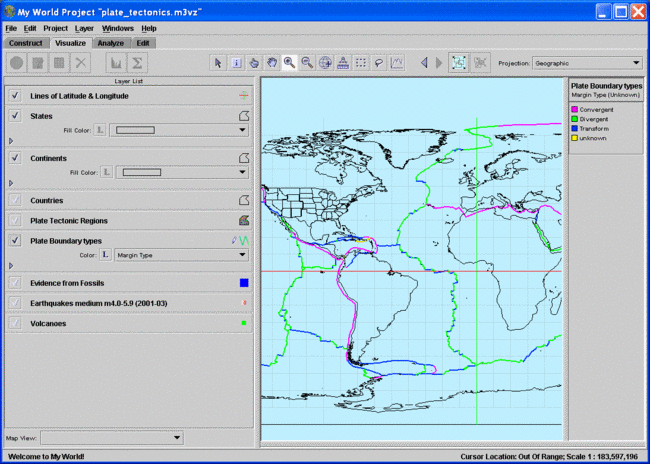This screenshot has width=650, height=464.
Task: Click blue Evidence from Fossils color swatch
Action: tap(243, 283)
